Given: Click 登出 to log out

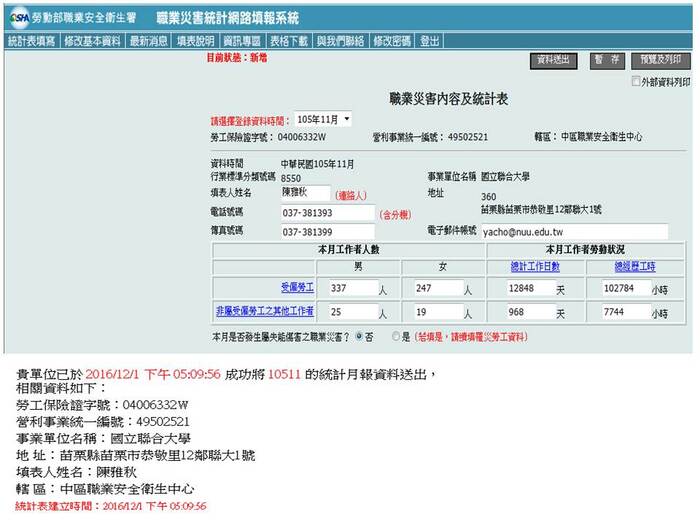Looking at the screenshot, I should click(x=429, y=41).
